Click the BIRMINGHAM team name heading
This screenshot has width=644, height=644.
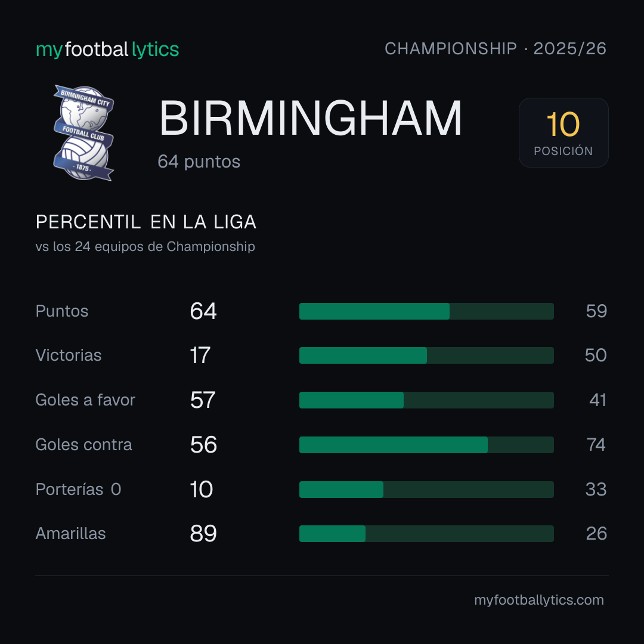tap(311, 118)
